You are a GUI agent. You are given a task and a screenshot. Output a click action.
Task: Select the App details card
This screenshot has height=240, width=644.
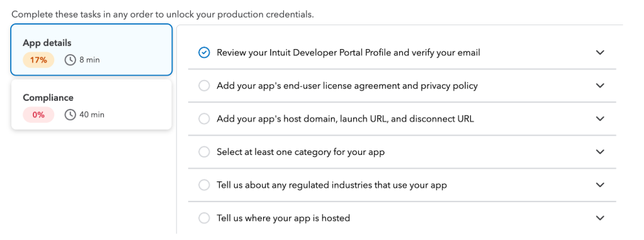point(91,50)
